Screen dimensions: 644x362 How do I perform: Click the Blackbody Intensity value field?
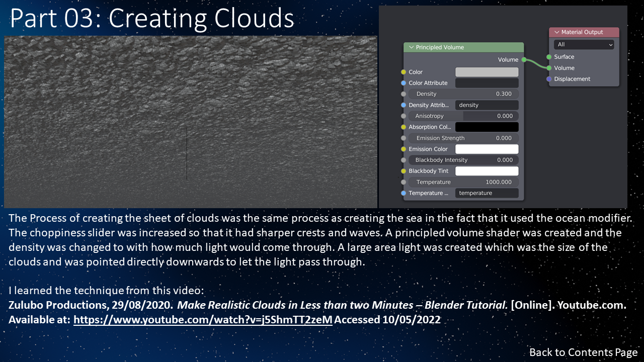click(463, 160)
